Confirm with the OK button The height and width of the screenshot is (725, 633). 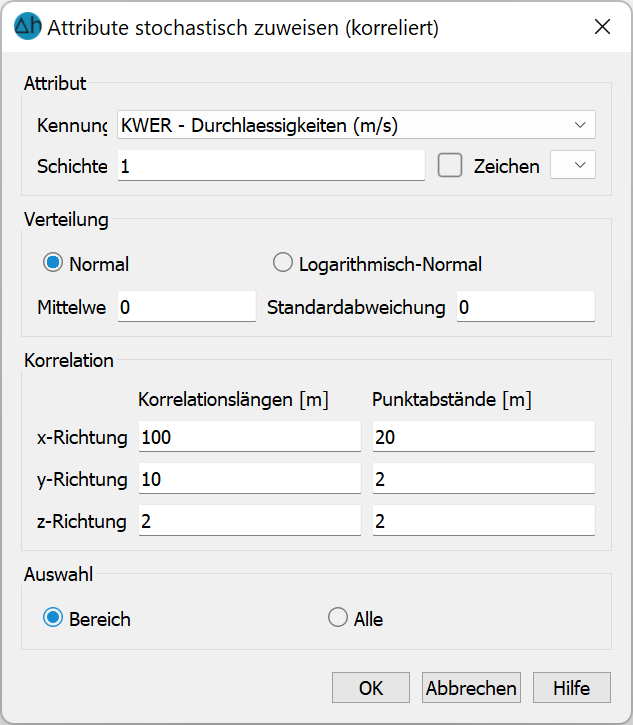[x=371, y=688]
